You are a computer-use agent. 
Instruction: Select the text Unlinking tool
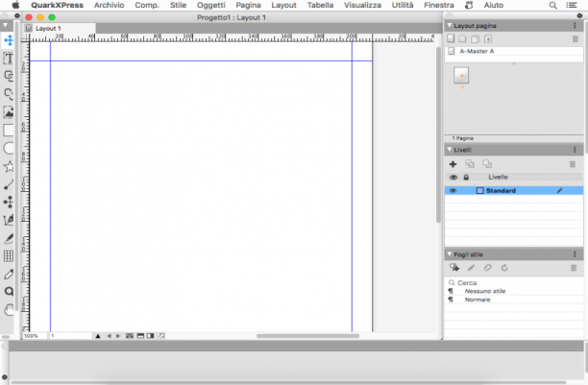[x=9, y=94]
